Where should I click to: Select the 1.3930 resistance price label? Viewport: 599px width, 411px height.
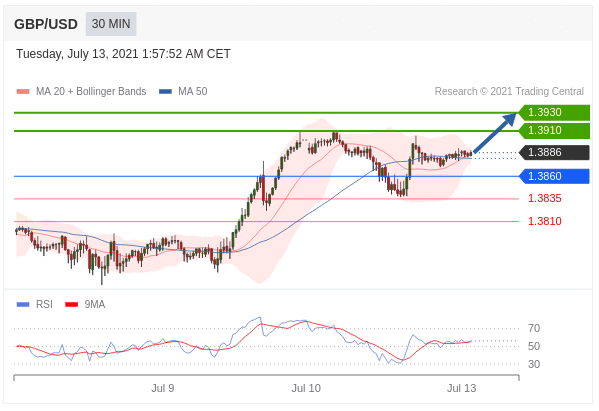point(554,112)
